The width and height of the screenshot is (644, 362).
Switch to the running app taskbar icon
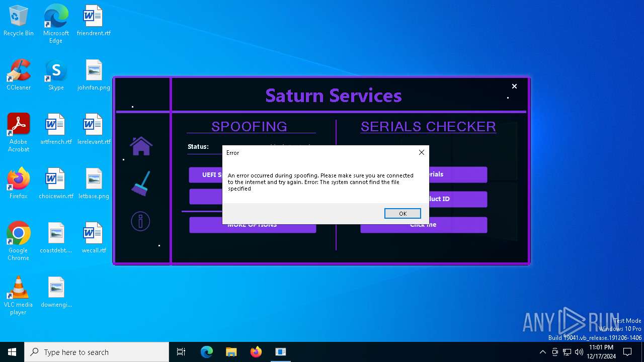pos(281,352)
